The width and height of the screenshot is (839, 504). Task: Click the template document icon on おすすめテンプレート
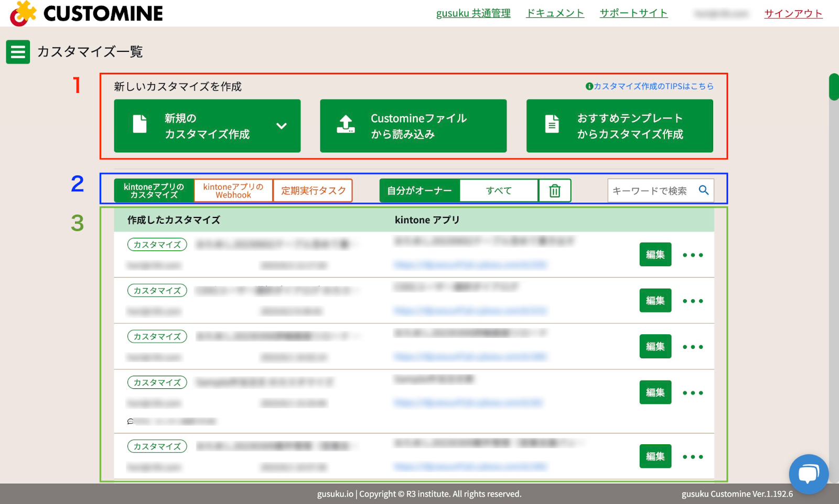pyautogui.click(x=552, y=124)
